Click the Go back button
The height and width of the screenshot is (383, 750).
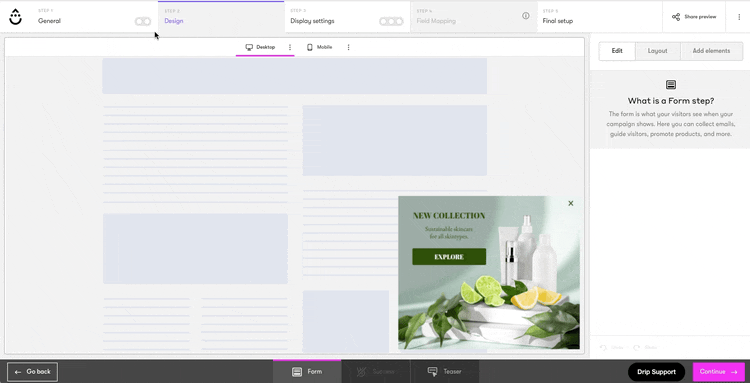pyautogui.click(x=33, y=372)
